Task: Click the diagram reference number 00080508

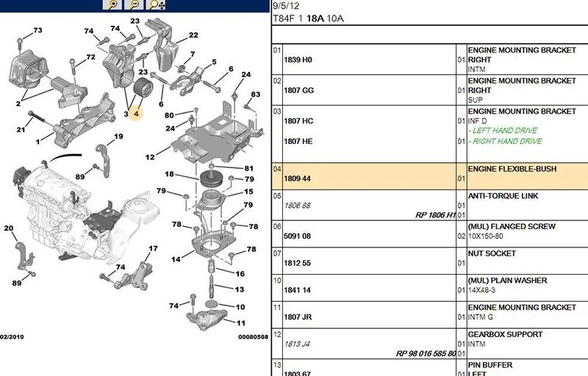Action: click(x=253, y=337)
